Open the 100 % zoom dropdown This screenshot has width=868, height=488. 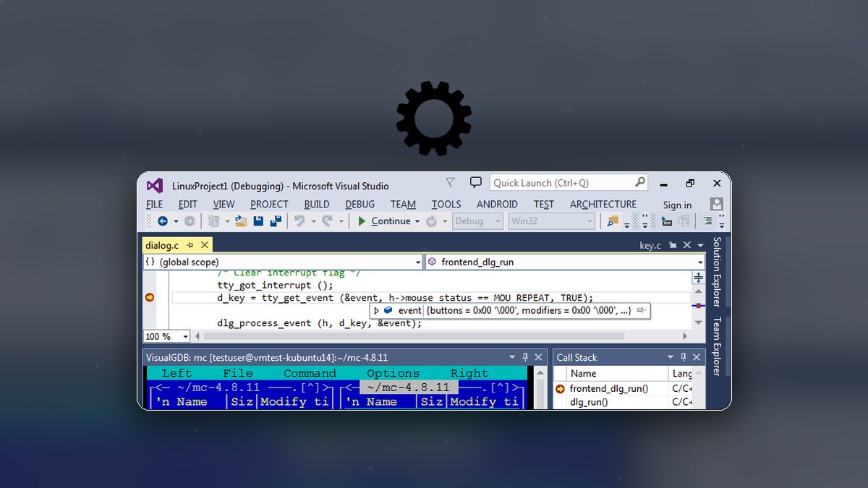pos(166,336)
